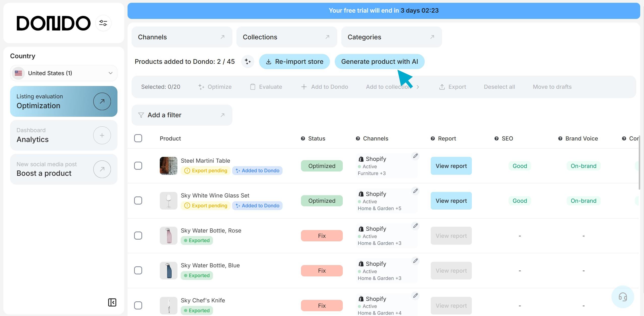Image resolution: width=644 pixels, height=316 pixels.
Task: Toggle the select-all products checkbox
Action: click(138, 138)
